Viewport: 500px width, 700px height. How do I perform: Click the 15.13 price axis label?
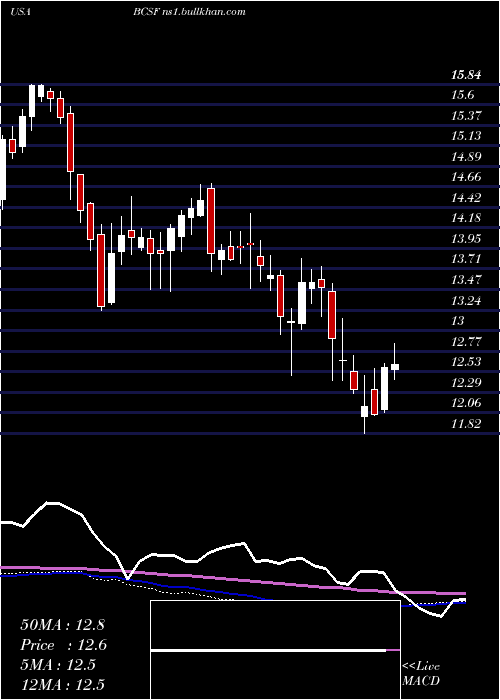tap(466, 136)
